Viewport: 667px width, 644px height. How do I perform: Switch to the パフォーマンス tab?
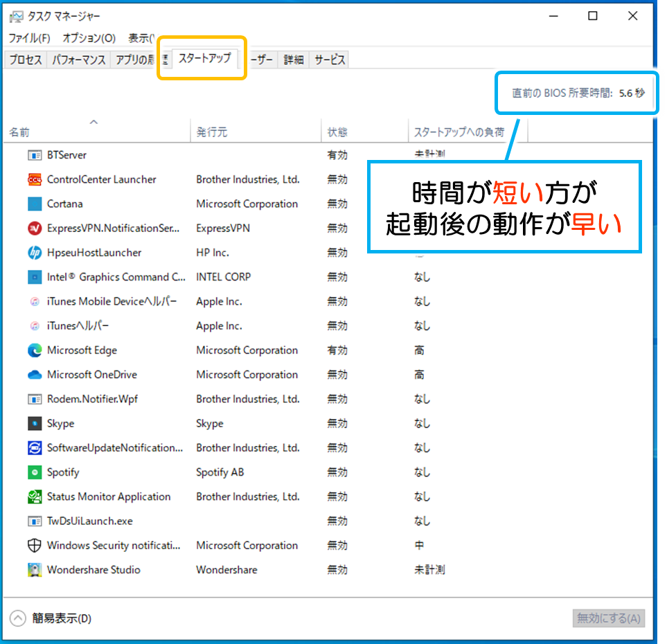coord(79,60)
